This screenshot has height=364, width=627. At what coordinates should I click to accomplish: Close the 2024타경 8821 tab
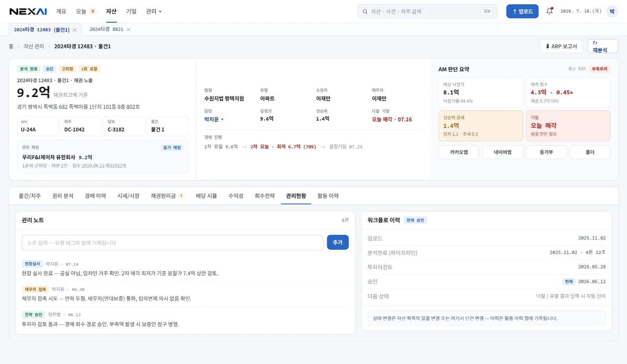pos(129,29)
